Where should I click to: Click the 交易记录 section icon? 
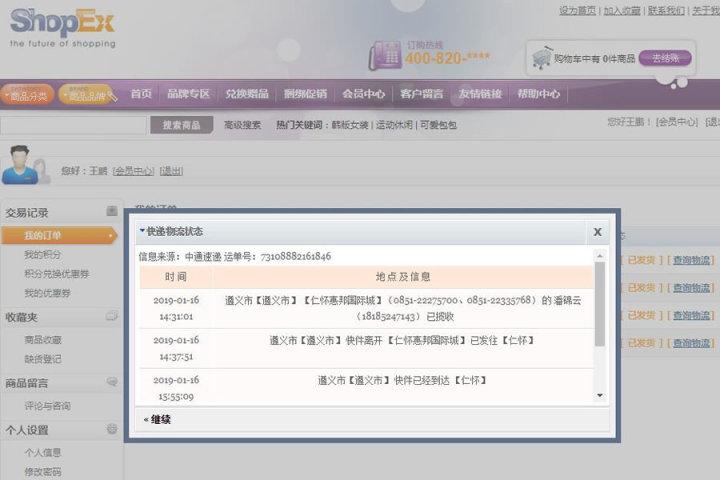(112, 212)
